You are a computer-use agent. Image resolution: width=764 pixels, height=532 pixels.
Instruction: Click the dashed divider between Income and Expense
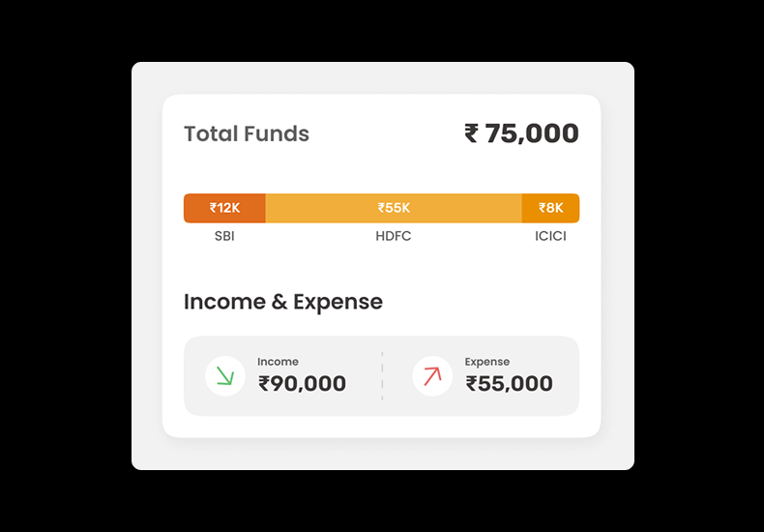382,376
